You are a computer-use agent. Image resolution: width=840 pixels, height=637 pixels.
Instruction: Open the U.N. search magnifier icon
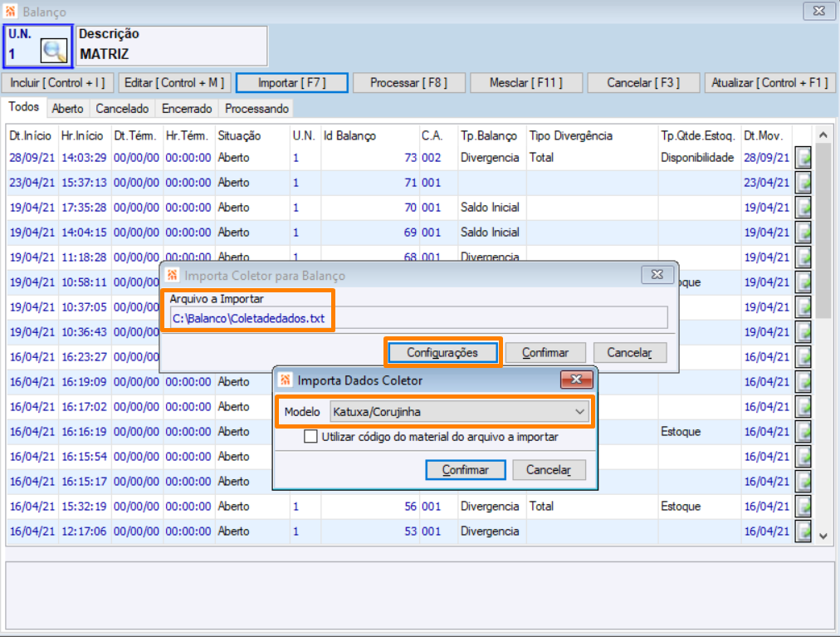click(54, 51)
